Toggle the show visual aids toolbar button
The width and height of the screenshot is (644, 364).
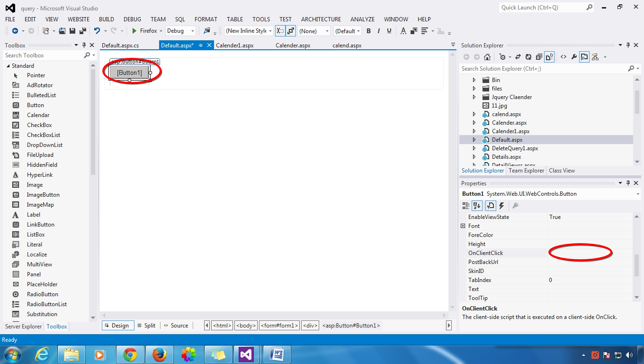click(x=280, y=31)
